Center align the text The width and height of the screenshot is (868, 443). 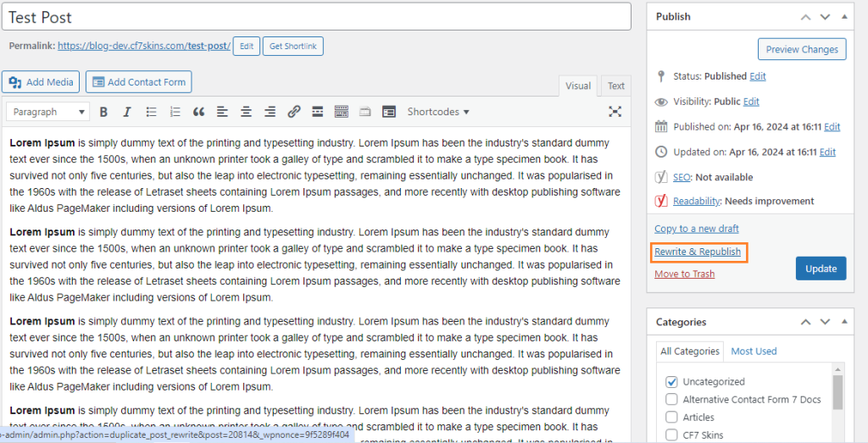246,112
